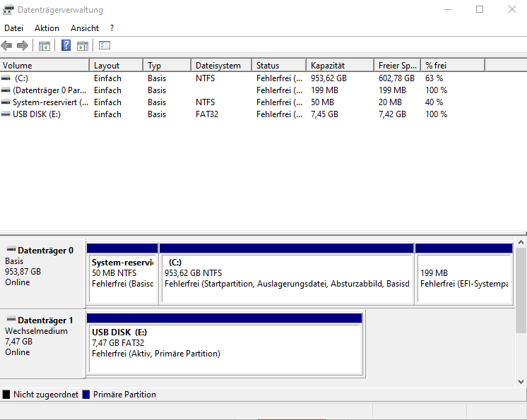Click the 50 MB capacity cell
This screenshot has height=420, width=527.
pos(322,102)
